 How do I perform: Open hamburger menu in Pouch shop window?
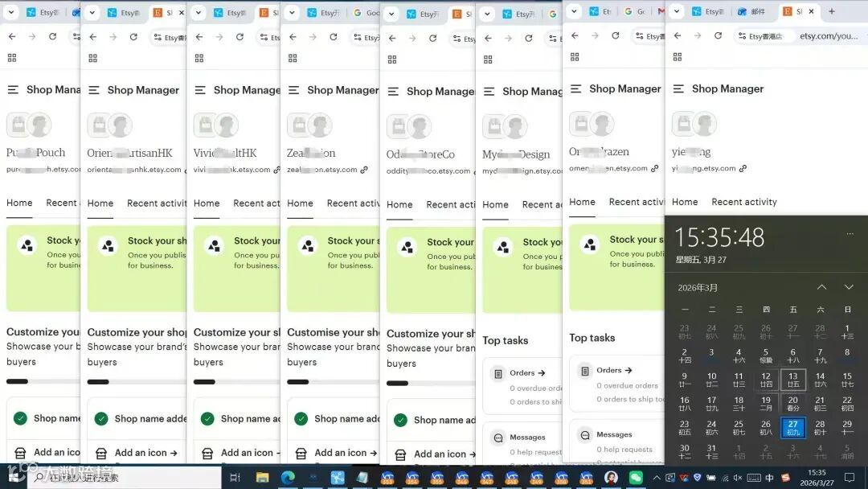click(x=14, y=90)
